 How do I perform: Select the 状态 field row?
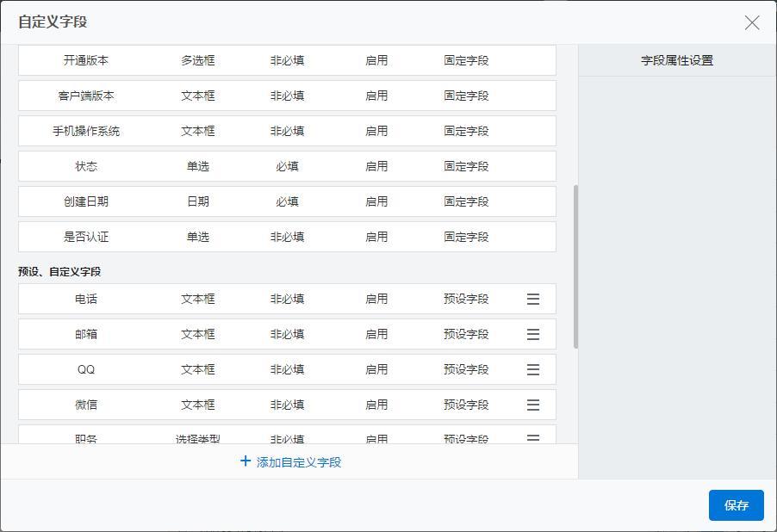pyautogui.click(x=287, y=166)
